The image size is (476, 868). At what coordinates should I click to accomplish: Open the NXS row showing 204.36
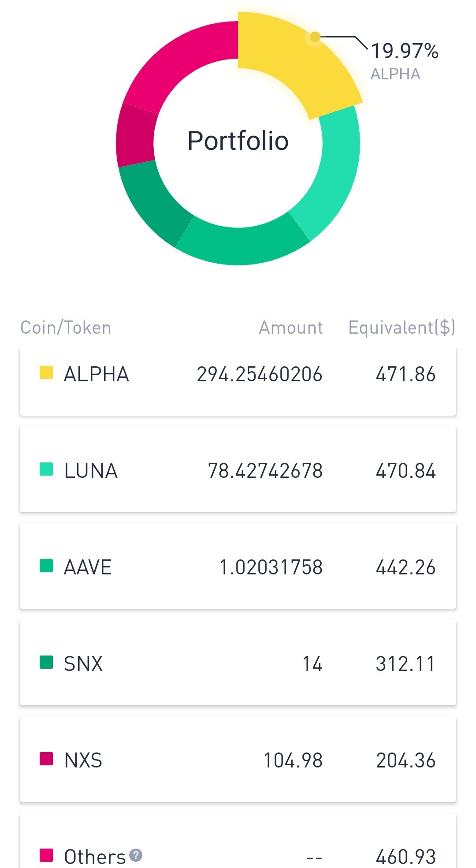[x=238, y=759]
